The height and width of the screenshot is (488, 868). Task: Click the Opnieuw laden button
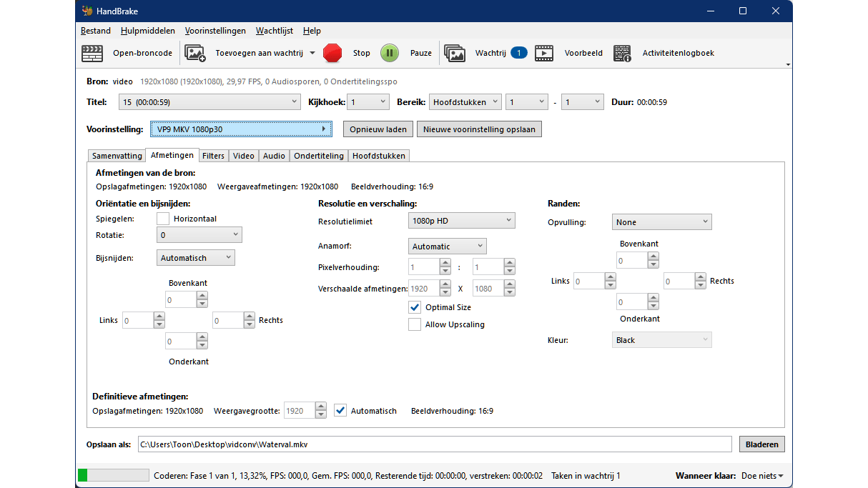click(378, 129)
